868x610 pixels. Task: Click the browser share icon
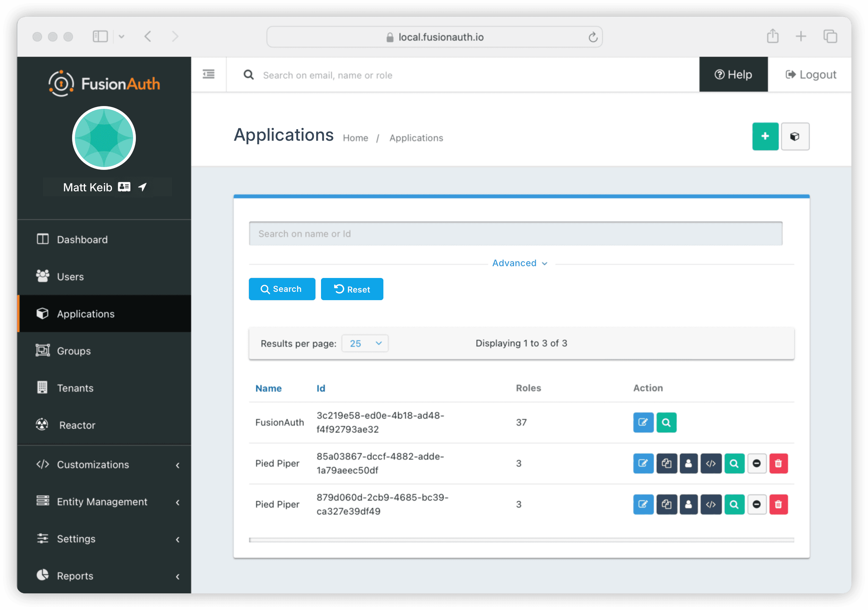click(x=772, y=36)
